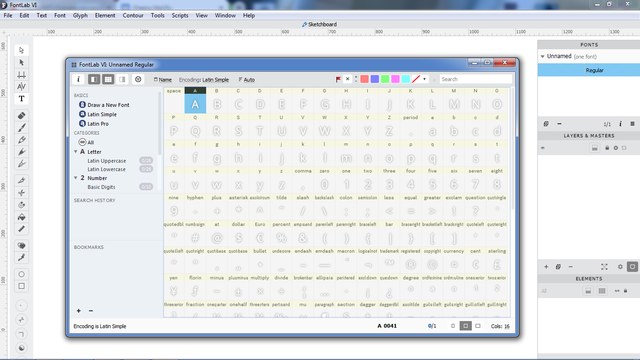Select the ampersand glyph cell
Image resolution: width=640 pixels, height=360 pixels.
303,235
